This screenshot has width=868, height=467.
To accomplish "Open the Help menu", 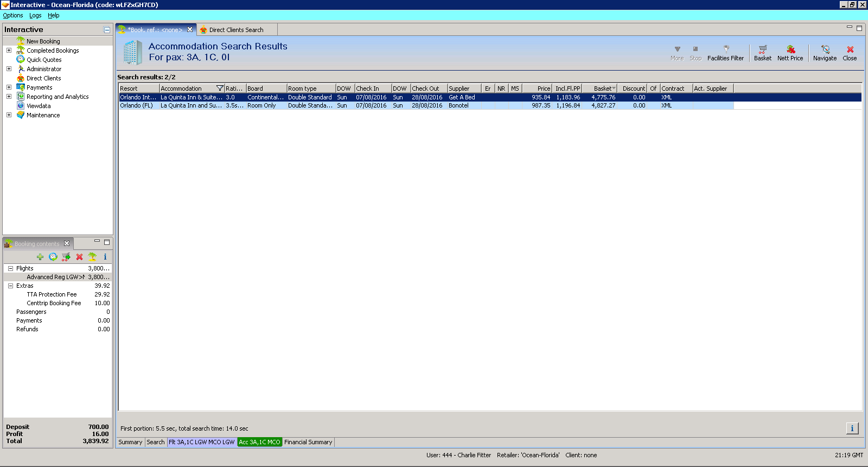I will 53,15.
